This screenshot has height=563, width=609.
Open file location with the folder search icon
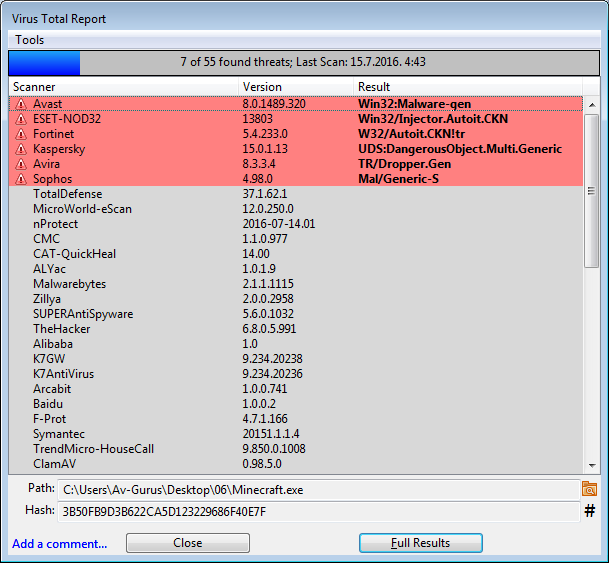(x=589, y=489)
